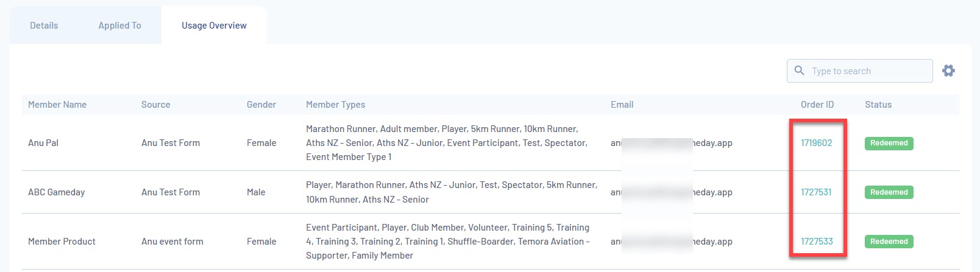Image resolution: width=980 pixels, height=272 pixels.
Task: Click Redeemed badge for Member Product
Action: [x=889, y=242]
